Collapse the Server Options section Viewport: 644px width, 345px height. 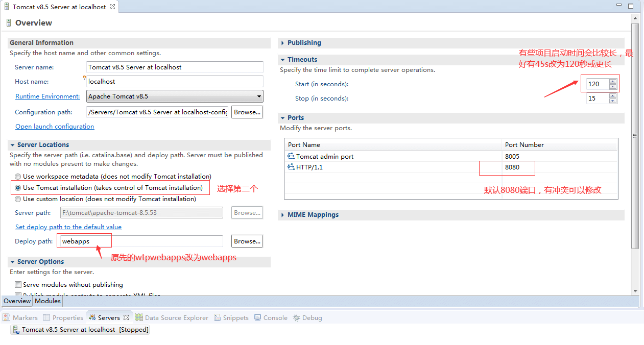pos(12,262)
